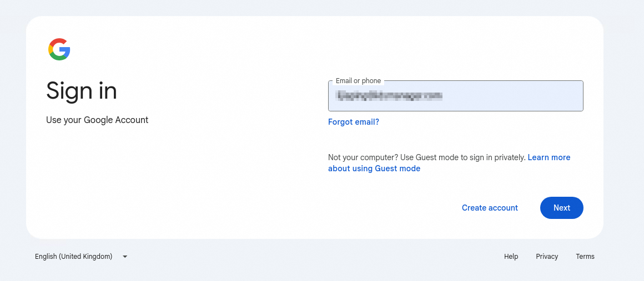Select the Create account button

point(490,208)
